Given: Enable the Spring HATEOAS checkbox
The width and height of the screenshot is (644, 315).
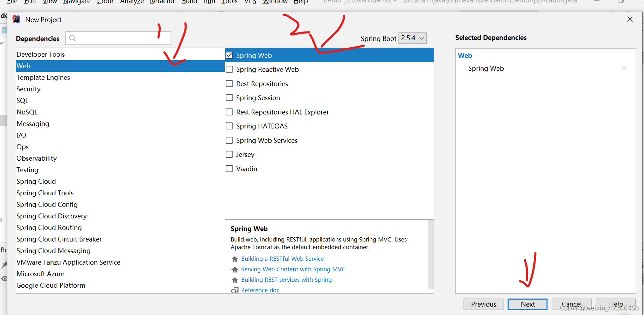Looking at the screenshot, I should coord(229,126).
